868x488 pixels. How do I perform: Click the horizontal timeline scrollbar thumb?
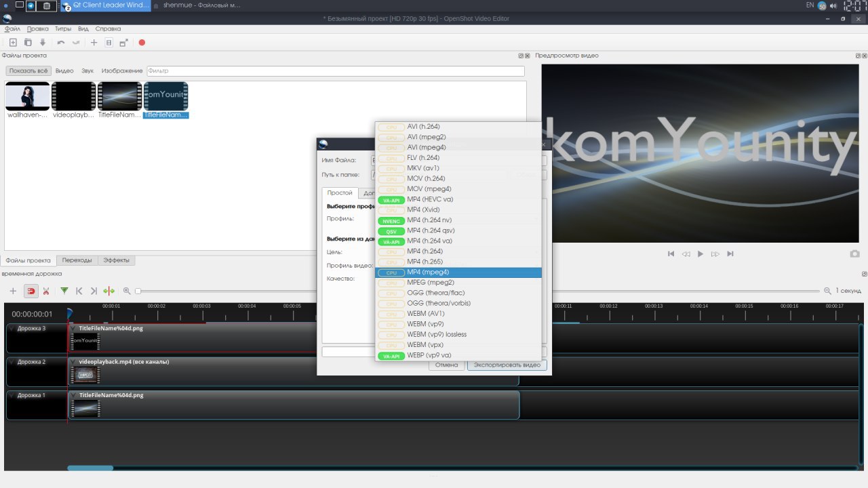[x=90, y=468]
